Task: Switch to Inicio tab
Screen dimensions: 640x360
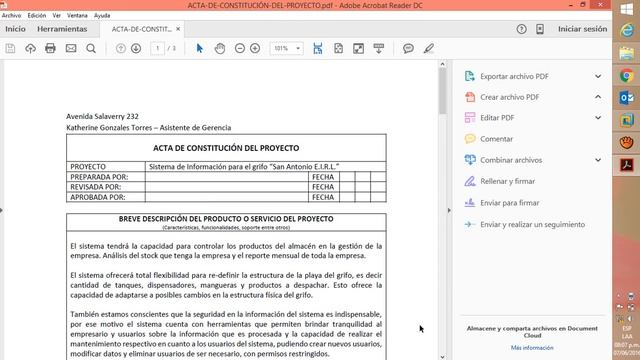Action: [16, 29]
